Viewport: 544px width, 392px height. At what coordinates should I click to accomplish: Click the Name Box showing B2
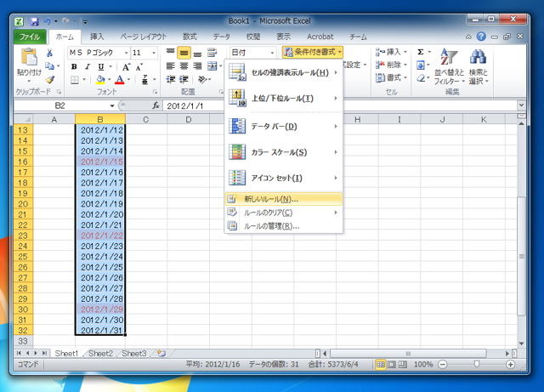point(60,105)
